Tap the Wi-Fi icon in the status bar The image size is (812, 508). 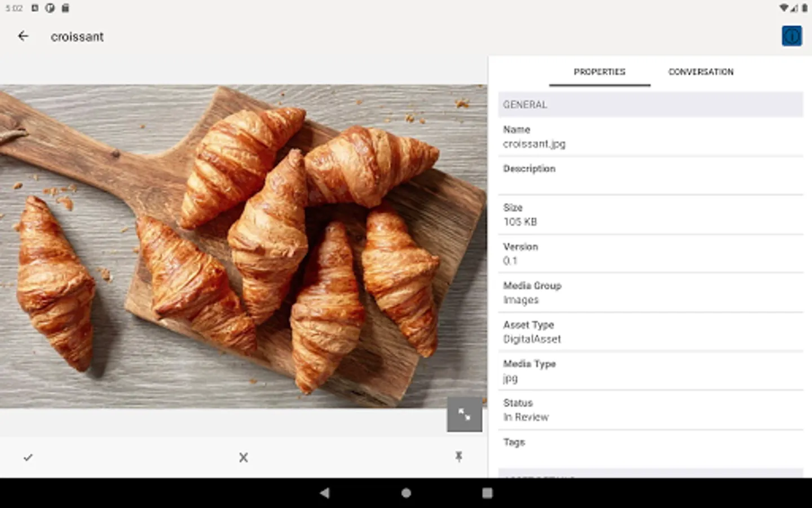click(784, 8)
